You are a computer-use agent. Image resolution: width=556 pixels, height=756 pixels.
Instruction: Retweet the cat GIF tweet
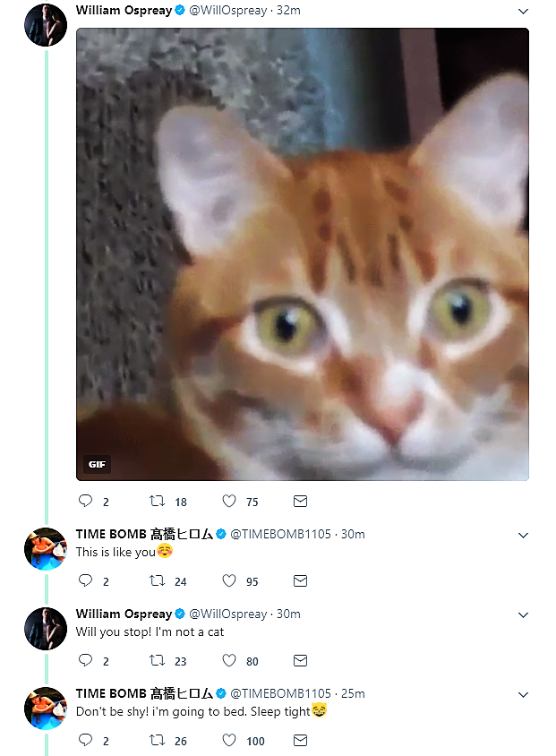click(x=158, y=501)
